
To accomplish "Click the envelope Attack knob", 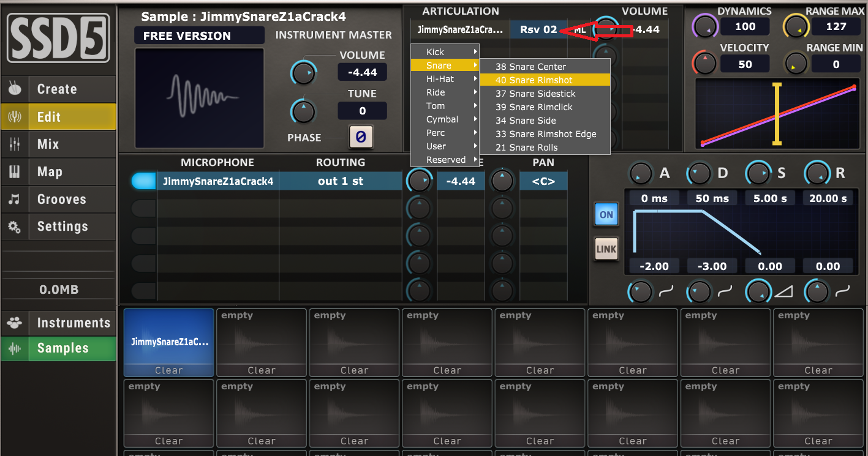I will click(640, 174).
